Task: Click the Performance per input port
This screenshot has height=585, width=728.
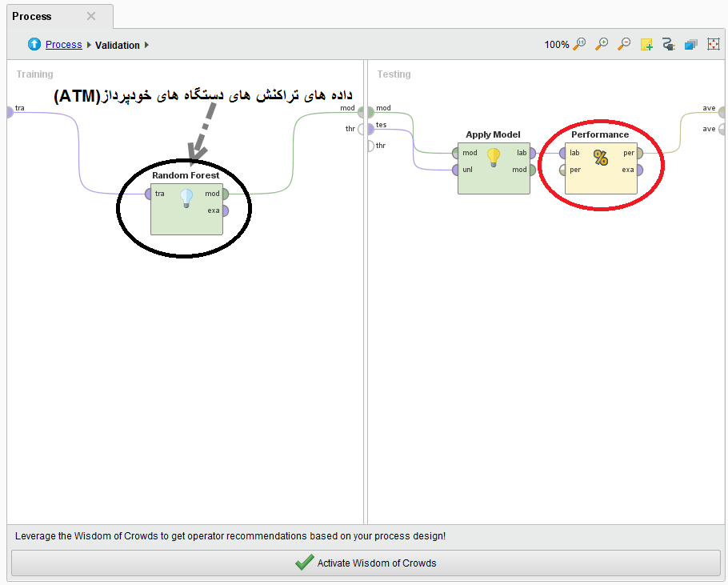Action: (562, 170)
